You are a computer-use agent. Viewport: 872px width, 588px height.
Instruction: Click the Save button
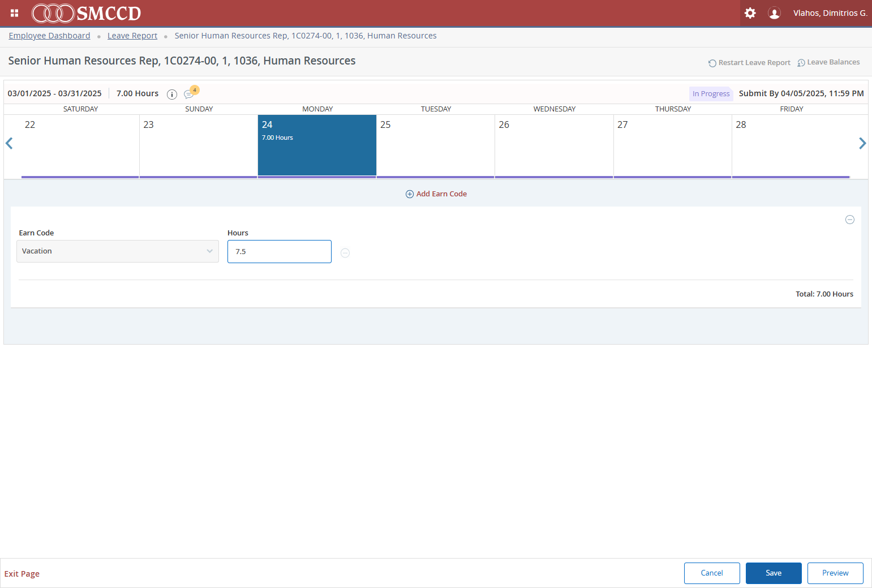coord(774,573)
